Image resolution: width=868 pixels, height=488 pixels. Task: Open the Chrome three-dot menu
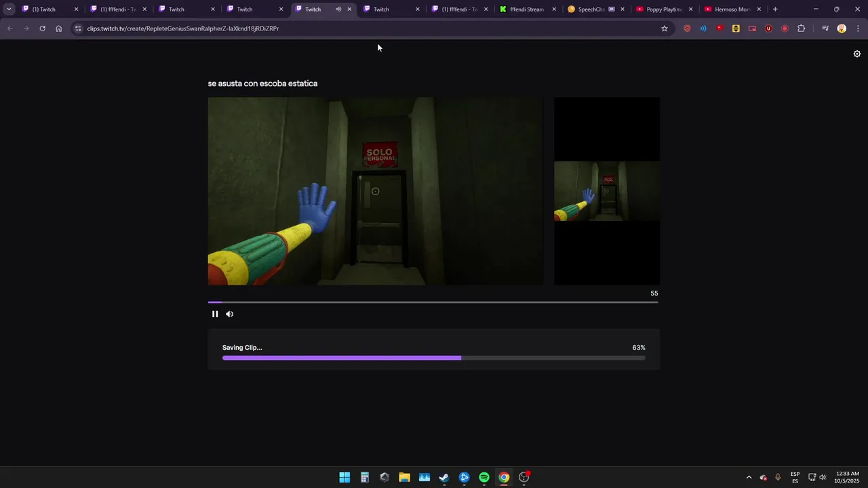click(859, 28)
